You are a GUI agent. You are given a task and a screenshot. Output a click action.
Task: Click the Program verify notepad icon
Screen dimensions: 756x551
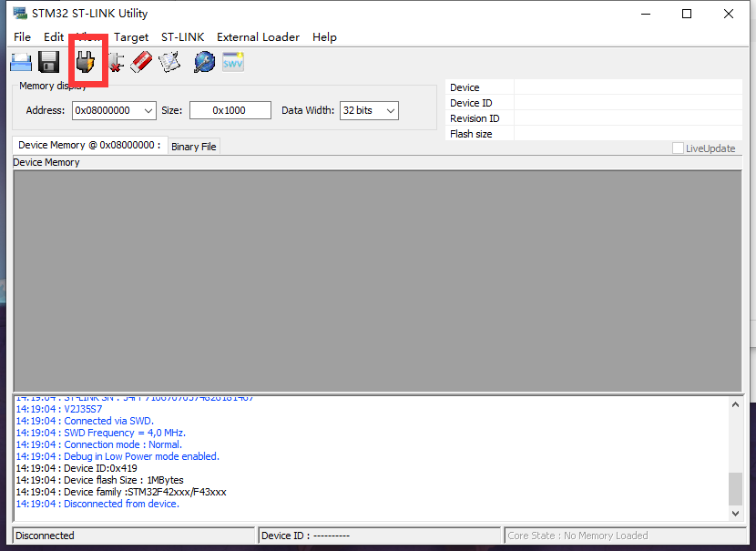[169, 62]
